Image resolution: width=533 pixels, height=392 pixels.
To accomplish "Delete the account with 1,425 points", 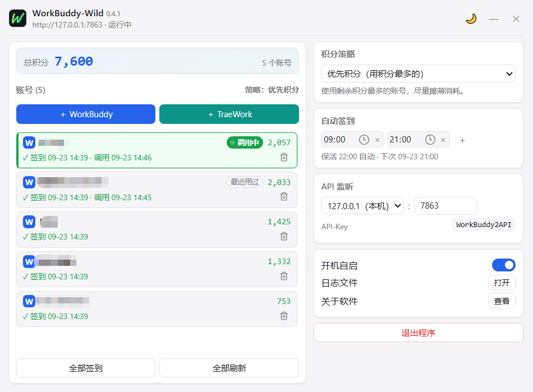I will coord(284,236).
